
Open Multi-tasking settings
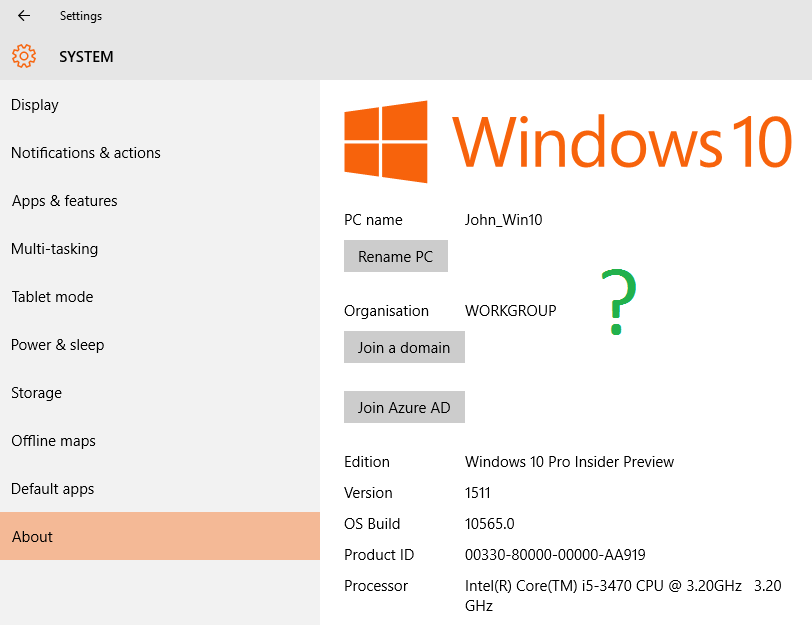[55, 249]
